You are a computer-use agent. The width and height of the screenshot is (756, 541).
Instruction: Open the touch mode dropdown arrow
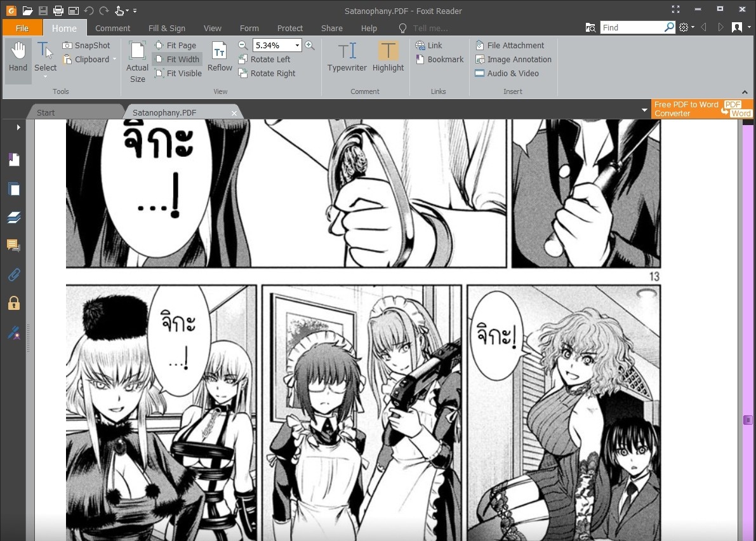point(127,10)
